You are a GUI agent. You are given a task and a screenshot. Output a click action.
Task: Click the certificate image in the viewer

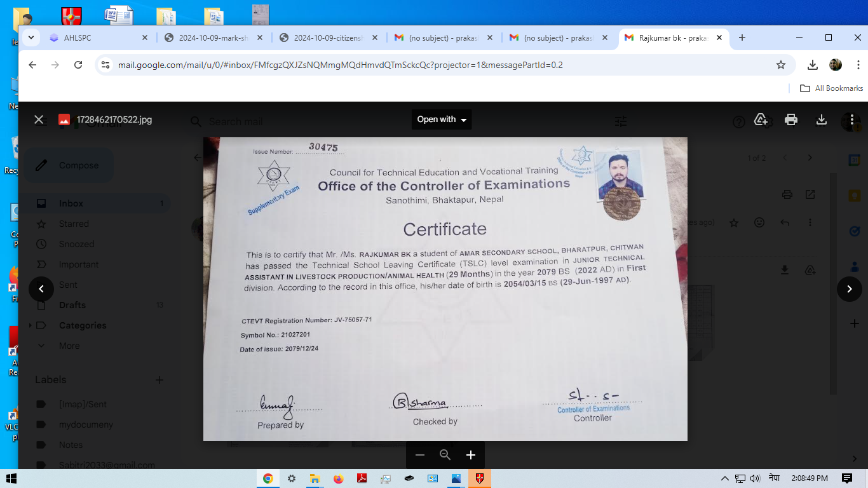445,289
